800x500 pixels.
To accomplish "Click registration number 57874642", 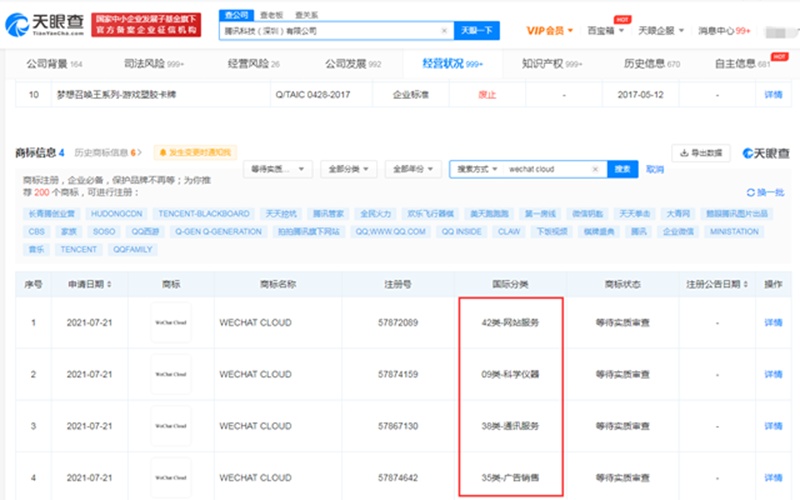I will click(398, 478).
